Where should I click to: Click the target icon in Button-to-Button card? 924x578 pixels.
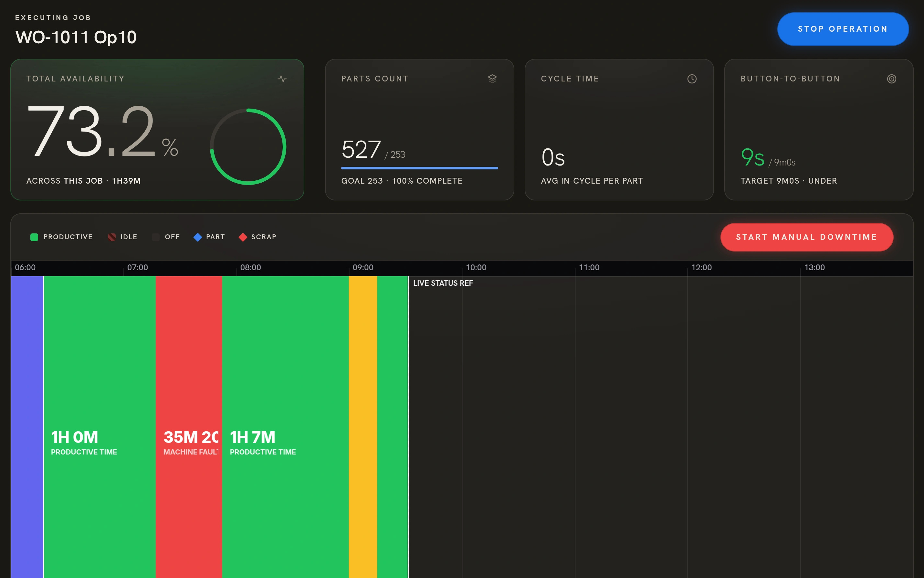pos(891,79)
